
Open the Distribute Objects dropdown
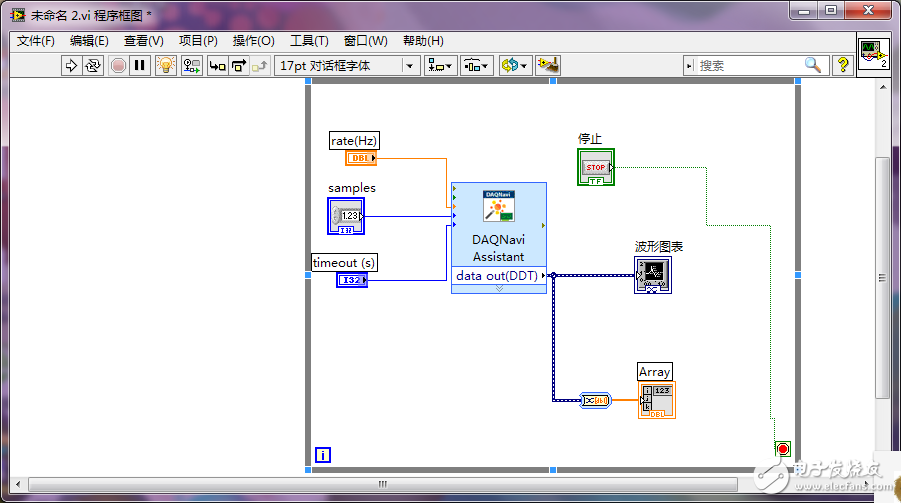(x=476, y=66)
